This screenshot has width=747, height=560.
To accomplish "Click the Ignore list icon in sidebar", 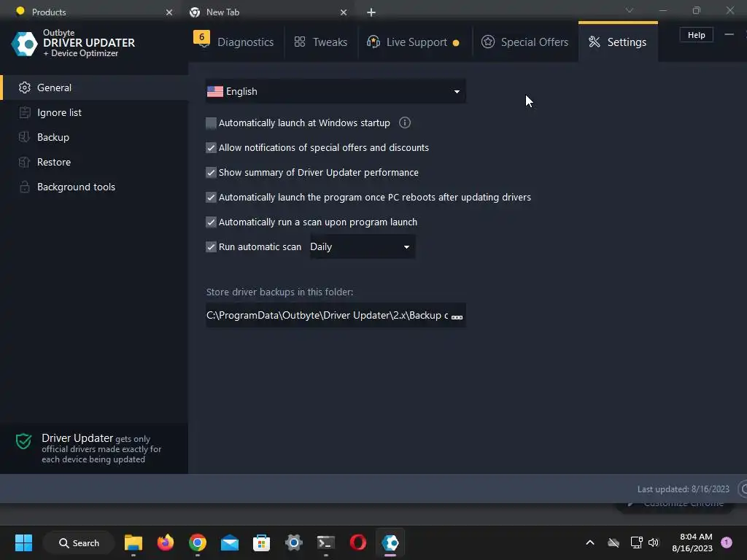I will coord(24,112).
